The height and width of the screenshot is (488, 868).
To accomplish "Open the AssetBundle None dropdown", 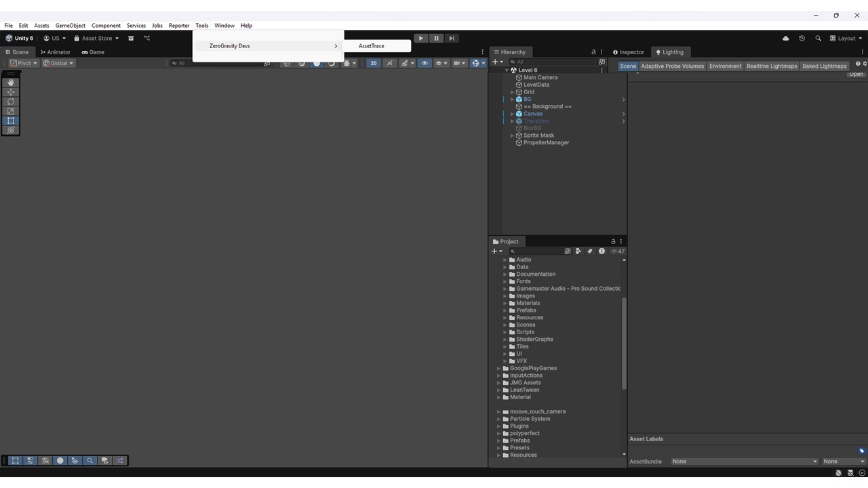I will 745,462.
